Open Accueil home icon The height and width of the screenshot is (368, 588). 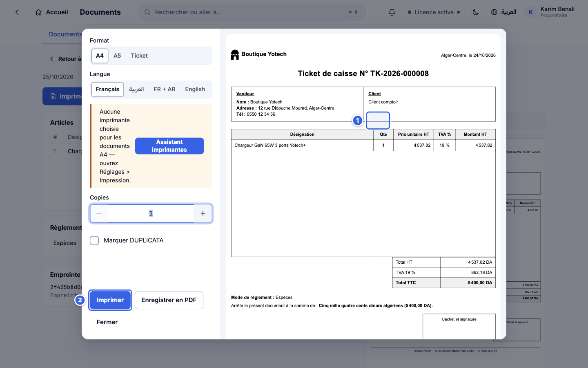tap(38, 12)
